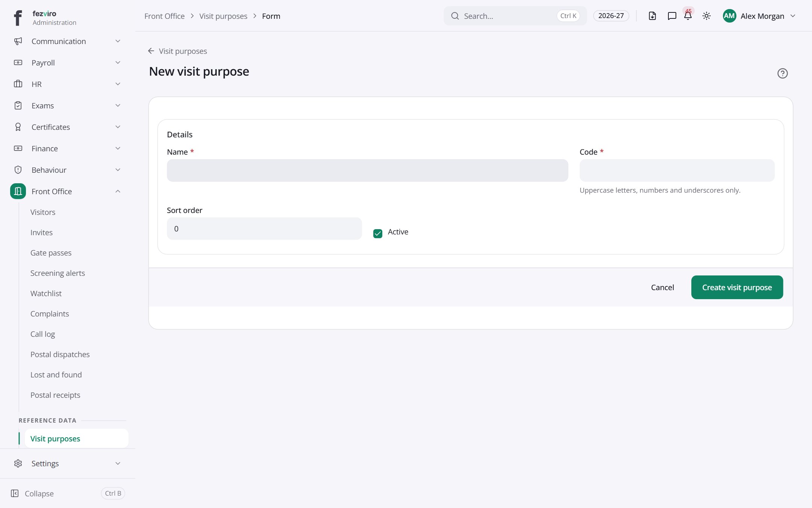812x508 pixels.
Task: Click the Collapse sidebar label
Action: coord(39,494)
